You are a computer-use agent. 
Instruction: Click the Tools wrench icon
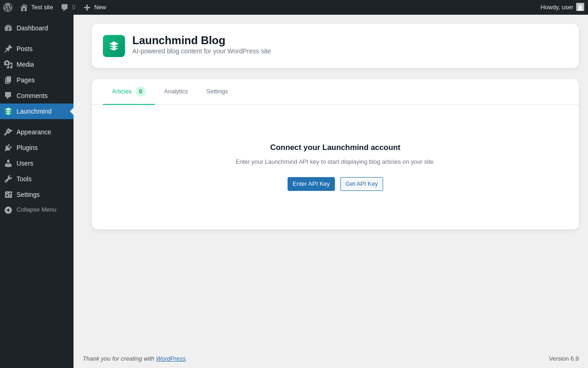pos(8,179)
